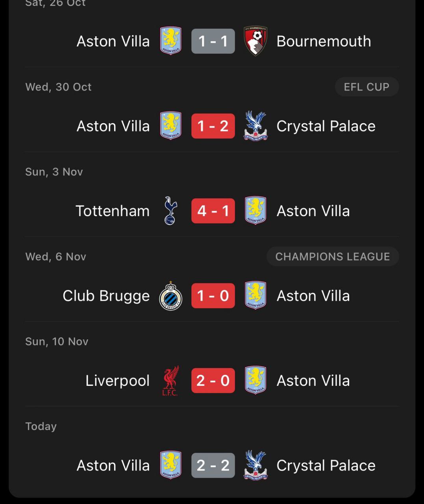The width and height of the screenshot is (424, 504).
Task: Click the Bournemouth club crest
Action: tap(256, 41)
